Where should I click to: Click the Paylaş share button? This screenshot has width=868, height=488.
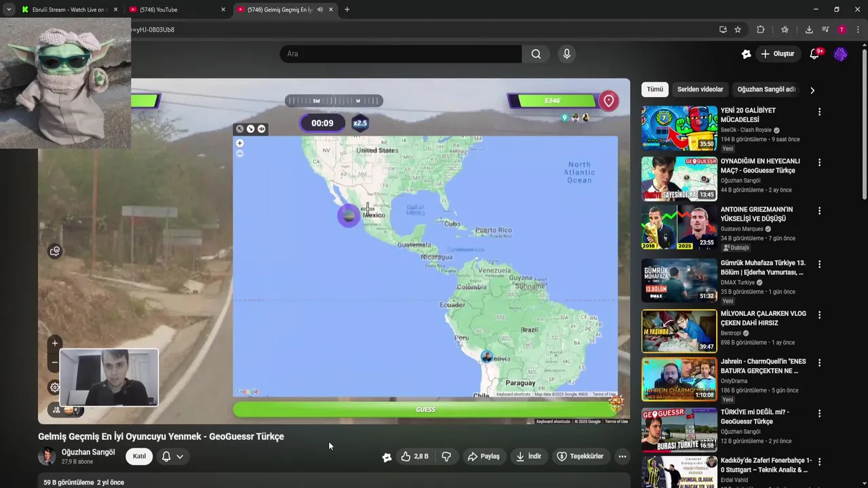484,456
